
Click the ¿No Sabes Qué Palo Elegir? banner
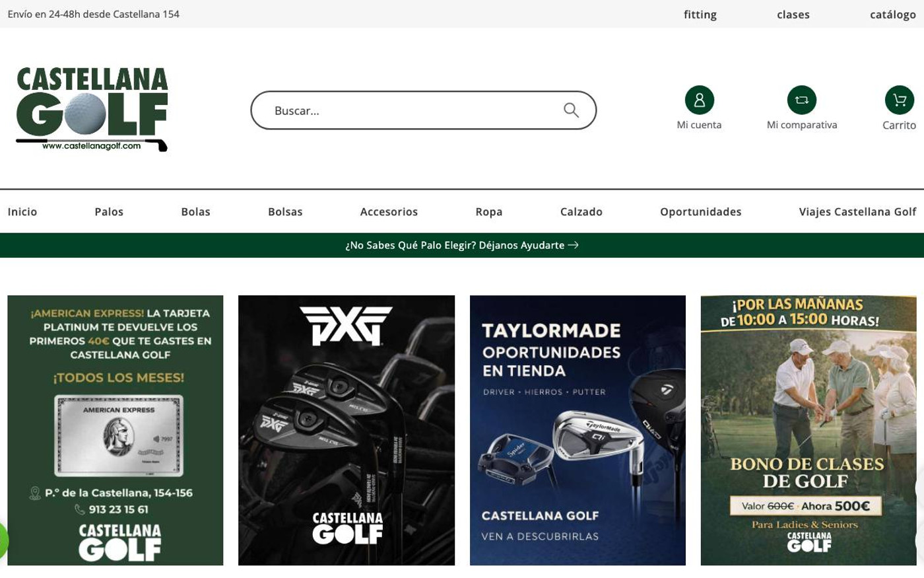point(462,245)
